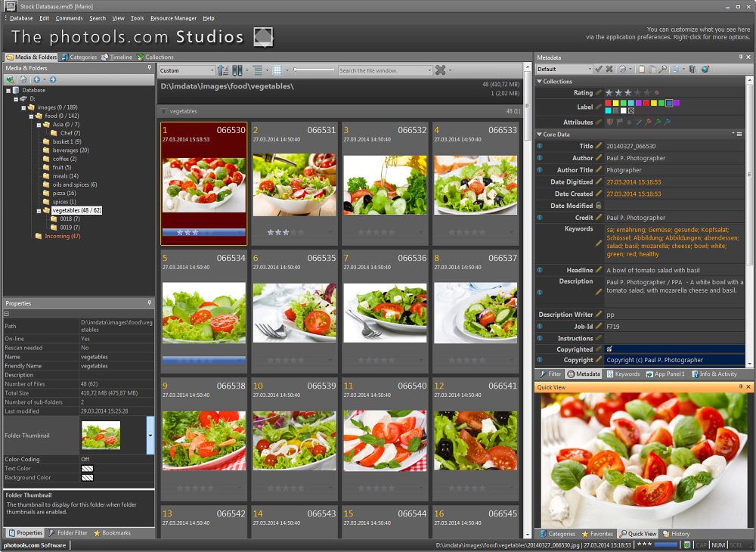The height and width of the screenshot is (552, 756).
Task: Switch to the Bookmarks tab
Action: click(112, 532)
